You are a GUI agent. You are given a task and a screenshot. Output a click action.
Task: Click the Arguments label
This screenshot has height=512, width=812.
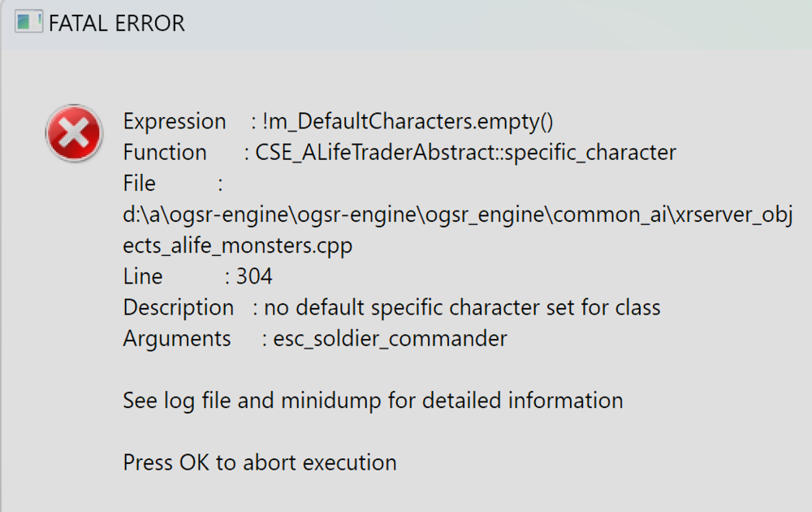click(x=177, y=338)
